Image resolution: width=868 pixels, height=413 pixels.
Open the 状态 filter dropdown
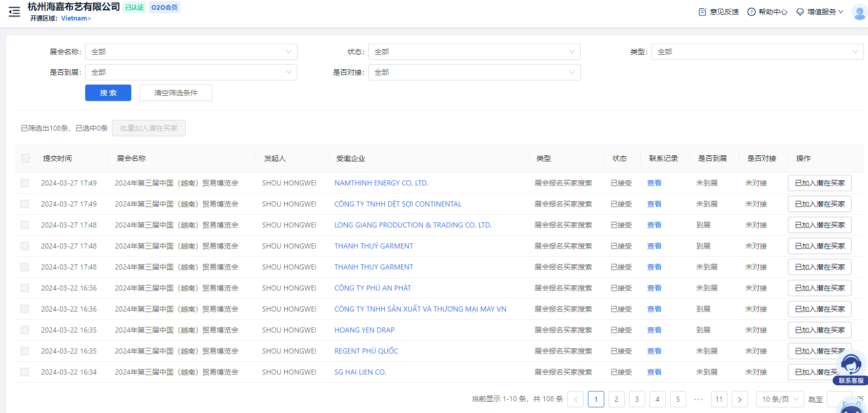(x=474, y=52)
